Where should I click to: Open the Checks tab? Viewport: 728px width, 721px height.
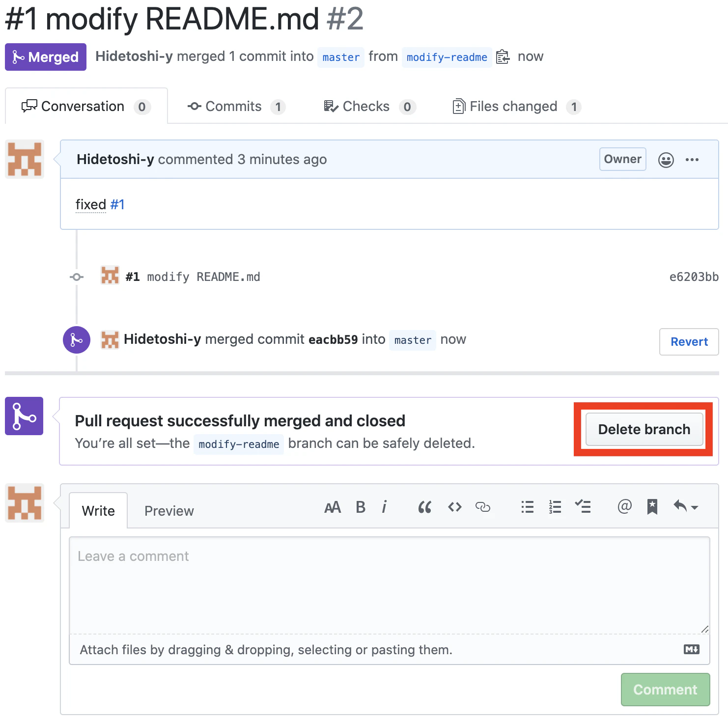pyautogui.click(x=370, y=107)
